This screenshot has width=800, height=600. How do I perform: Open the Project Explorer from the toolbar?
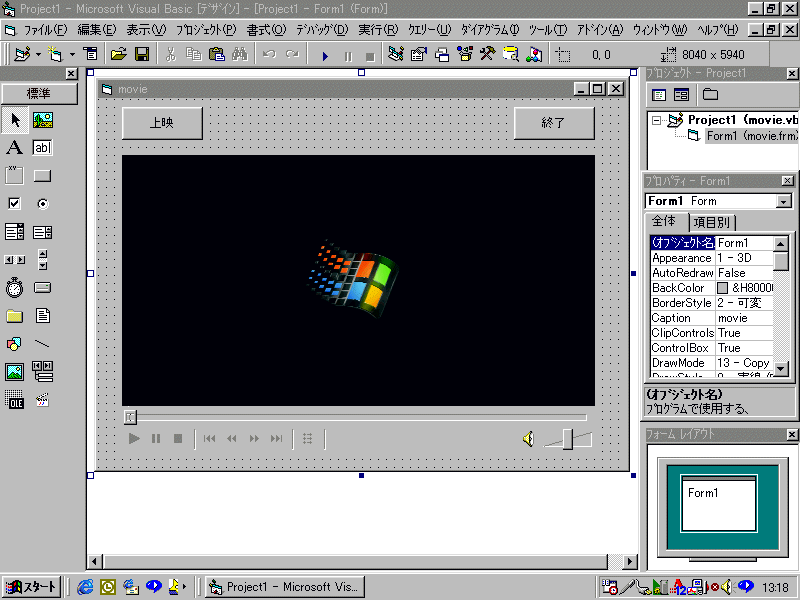pyautogui.click(x=395, y=54)
